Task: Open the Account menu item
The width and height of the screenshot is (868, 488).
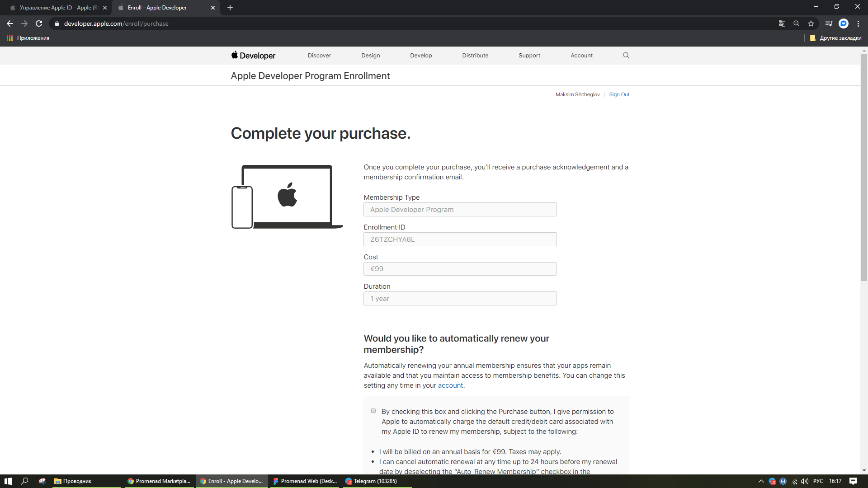Action: 581,56
